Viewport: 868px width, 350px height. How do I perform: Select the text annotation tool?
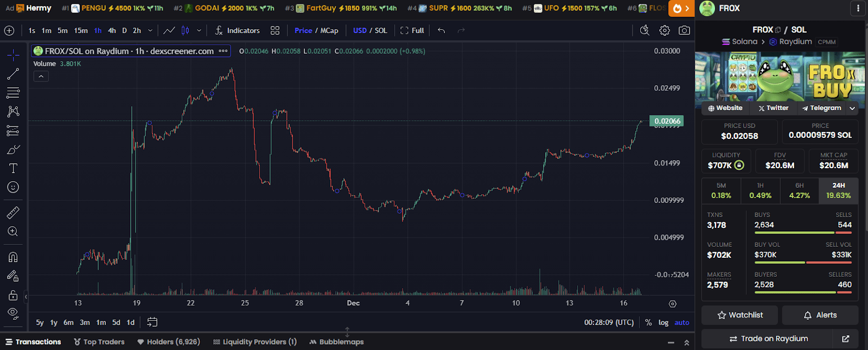pyautogui.click(x=13, y=168)
